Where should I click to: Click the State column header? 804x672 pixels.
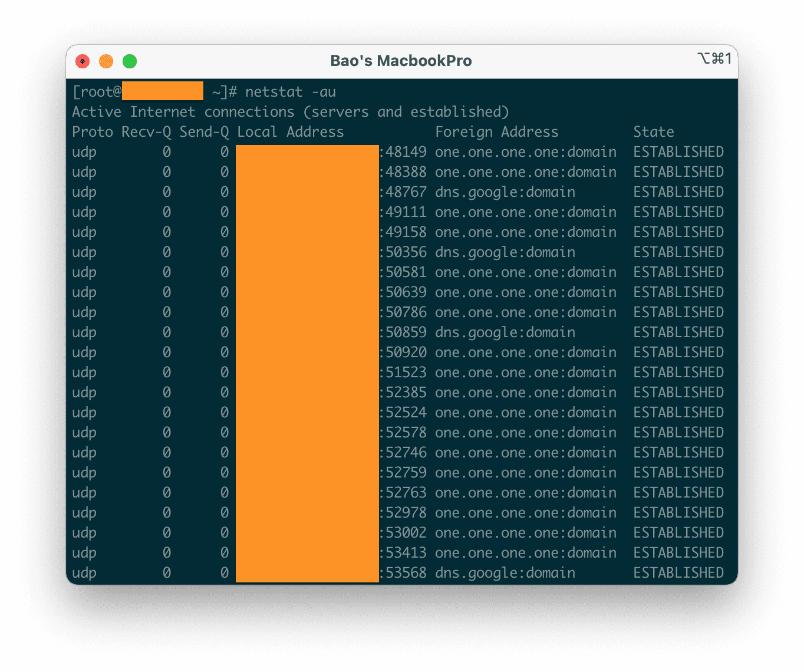click(x=653, y=131)
